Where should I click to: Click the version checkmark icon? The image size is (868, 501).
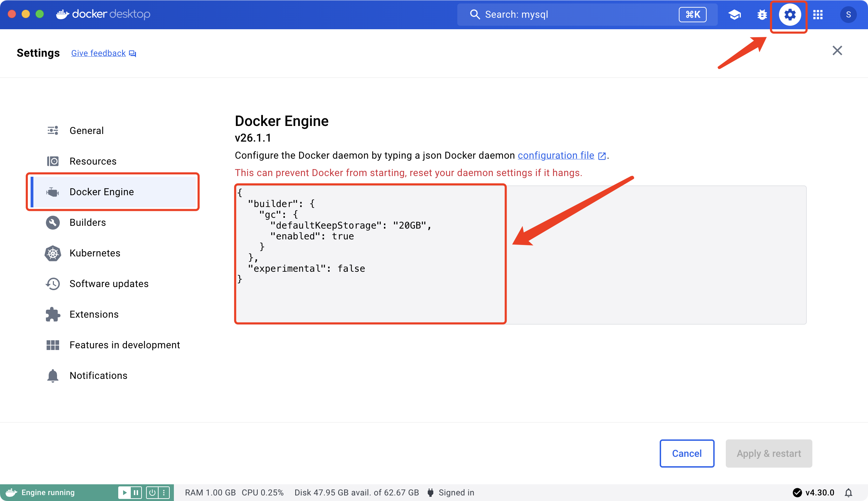[x=797, y=492]
